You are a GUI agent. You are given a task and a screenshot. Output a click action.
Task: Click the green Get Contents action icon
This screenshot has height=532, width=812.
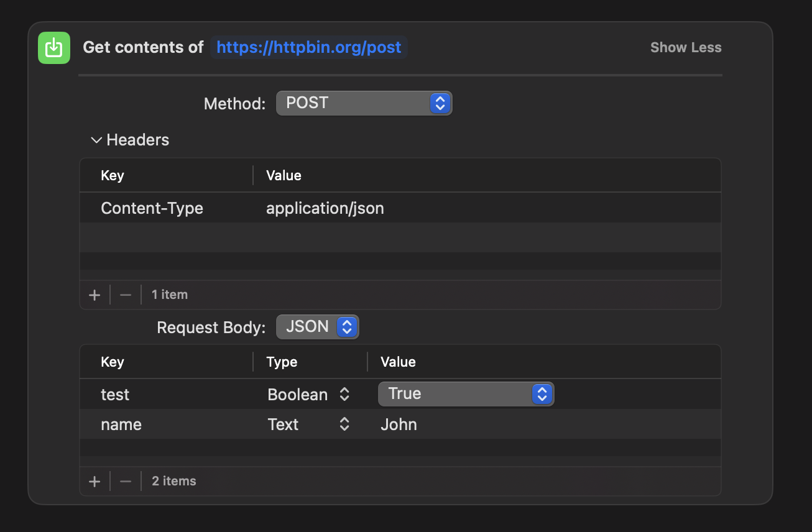(x=54, y=47)
